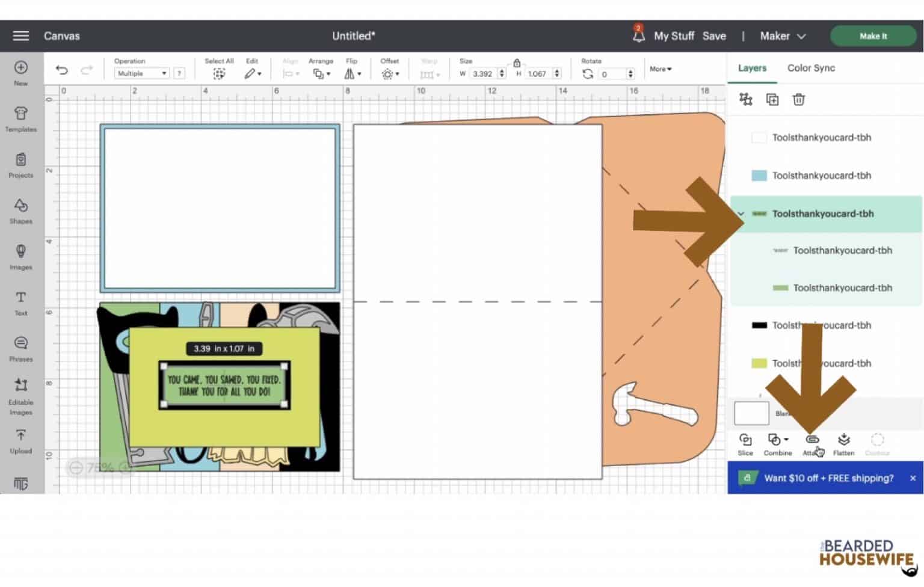The height and width of the screenshot is (587, 924).
Task: Toggle the size aspect ratio lock
Action: (x=517, y=63)
